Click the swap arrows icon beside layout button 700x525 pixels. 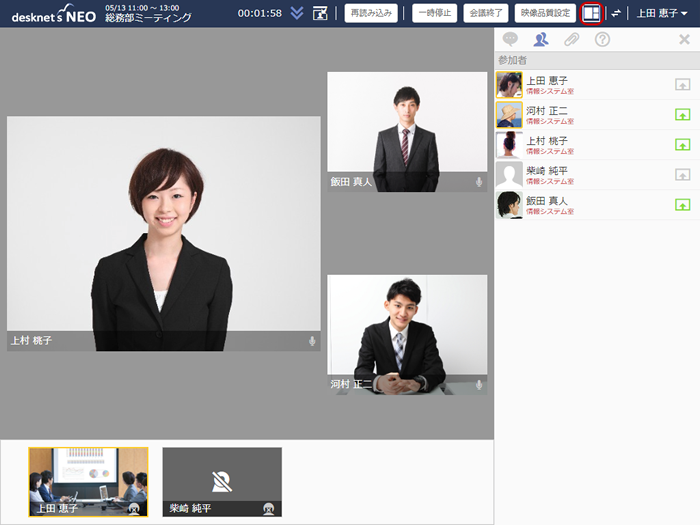point(616,13)
